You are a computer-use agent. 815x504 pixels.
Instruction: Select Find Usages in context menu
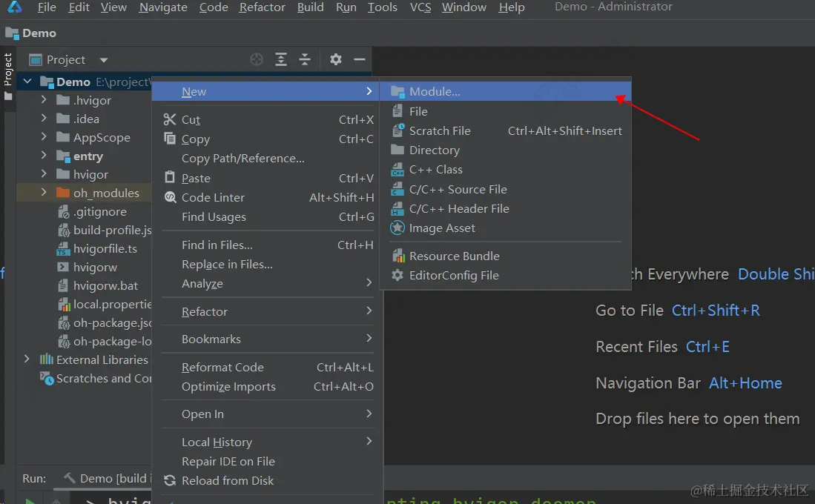(x=267, y=216)
